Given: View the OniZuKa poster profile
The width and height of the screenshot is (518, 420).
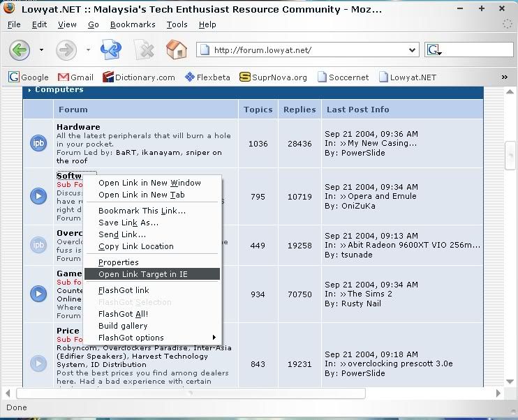Looking at the screenshot, I should [358, 206].
